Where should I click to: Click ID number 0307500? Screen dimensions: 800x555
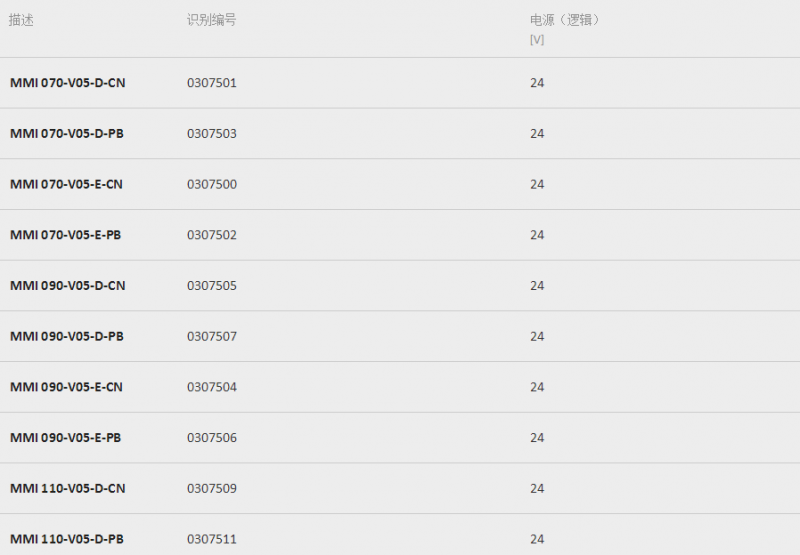pyautogui.click(x=212, y=184)
